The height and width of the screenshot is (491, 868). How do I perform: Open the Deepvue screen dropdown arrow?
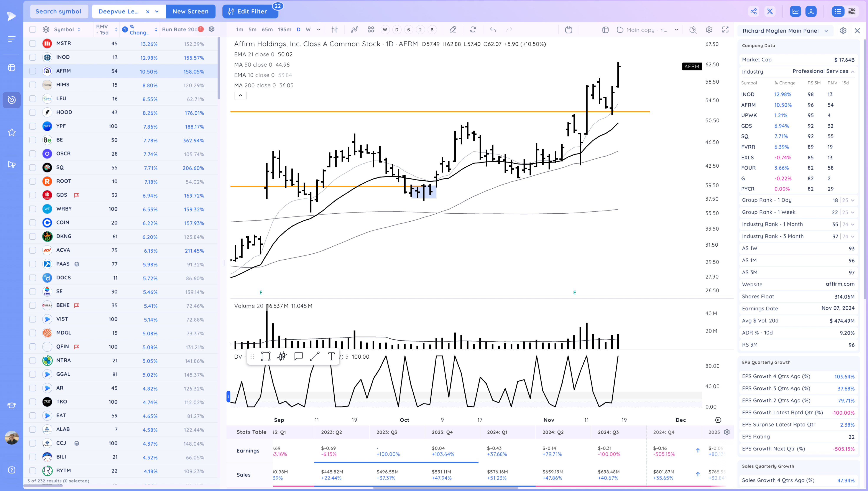pyautogui.click(x=157, y=12)
